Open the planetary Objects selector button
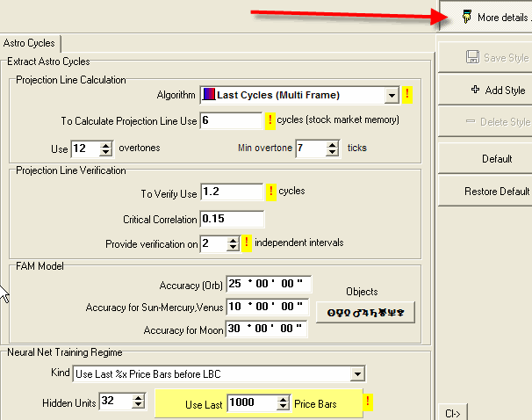This screenshot has width=532, height=420. point(364,311)
